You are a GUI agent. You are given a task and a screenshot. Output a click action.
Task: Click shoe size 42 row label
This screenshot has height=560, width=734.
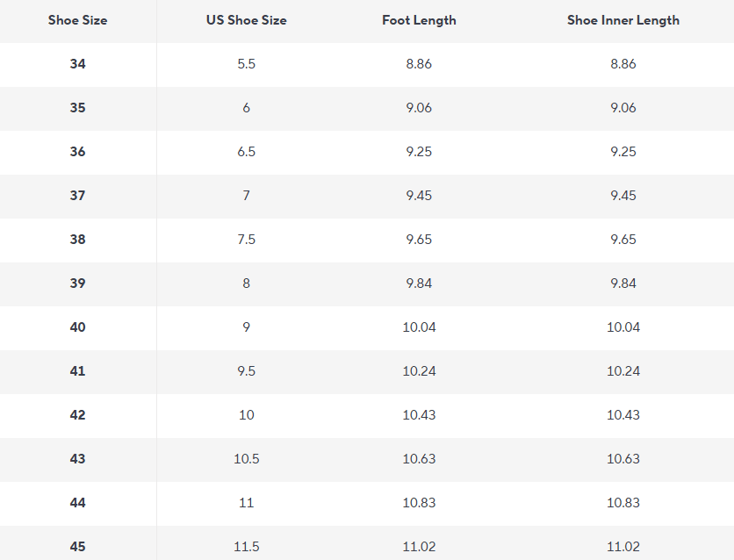(78, 415)
